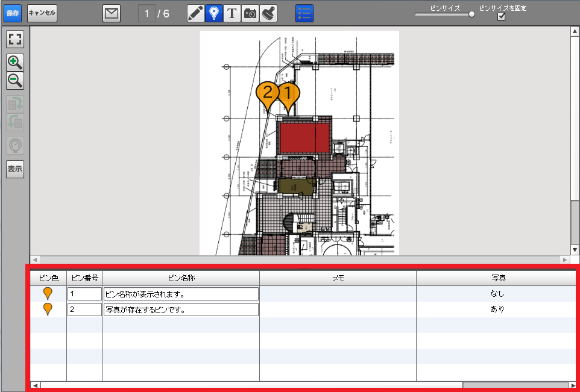Viewport: 580px width, 392px height.
Task: Switch to fullscreen view
Action: click(15, 40)
